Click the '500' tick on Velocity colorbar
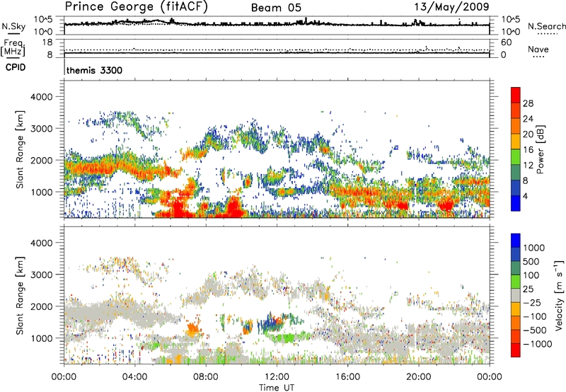Screen dimensions: 566x392 pyautogui.click(x=531, y=261)
